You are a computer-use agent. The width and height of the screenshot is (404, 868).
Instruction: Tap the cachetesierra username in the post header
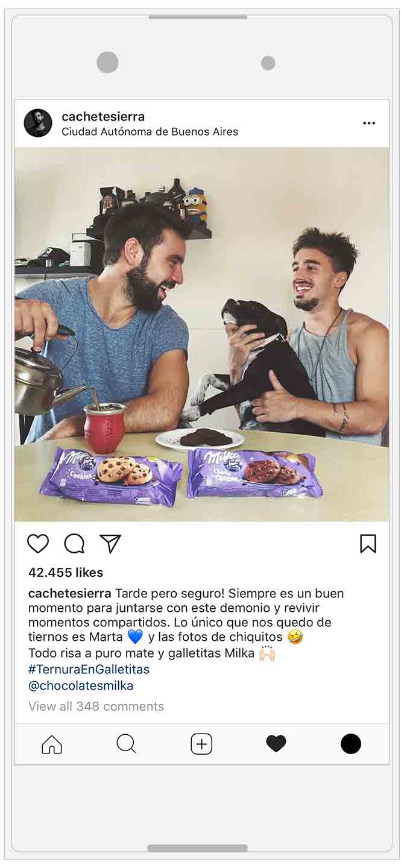click(x=103, y=116)
